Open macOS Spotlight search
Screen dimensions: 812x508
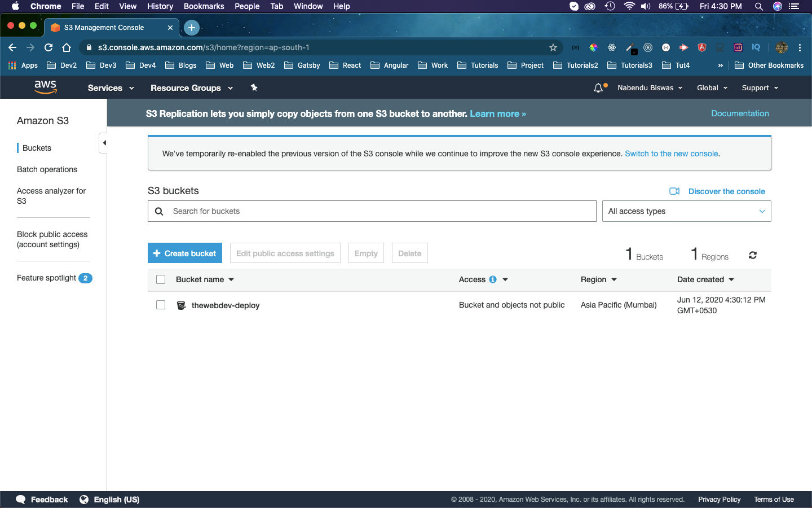[x=759, y=6]
